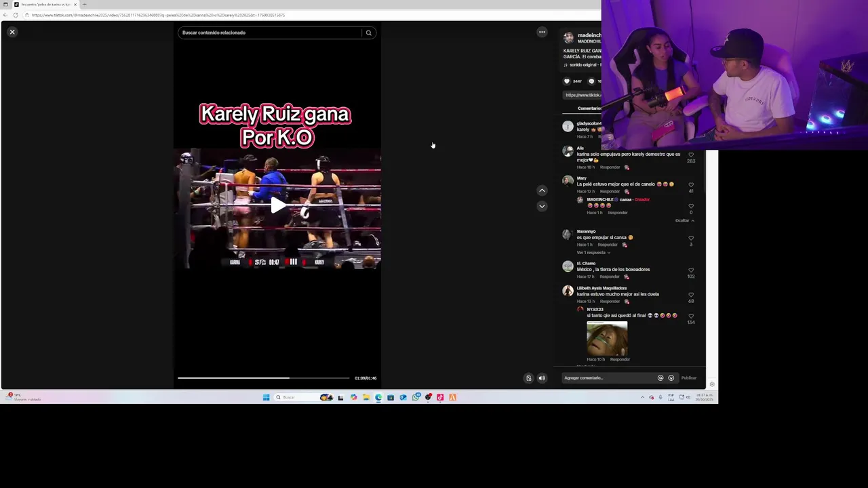Open WhatsApp from the taskbar
Image resolution: width=868 pixels, height=488 pixels.
[x=416, y=397]
